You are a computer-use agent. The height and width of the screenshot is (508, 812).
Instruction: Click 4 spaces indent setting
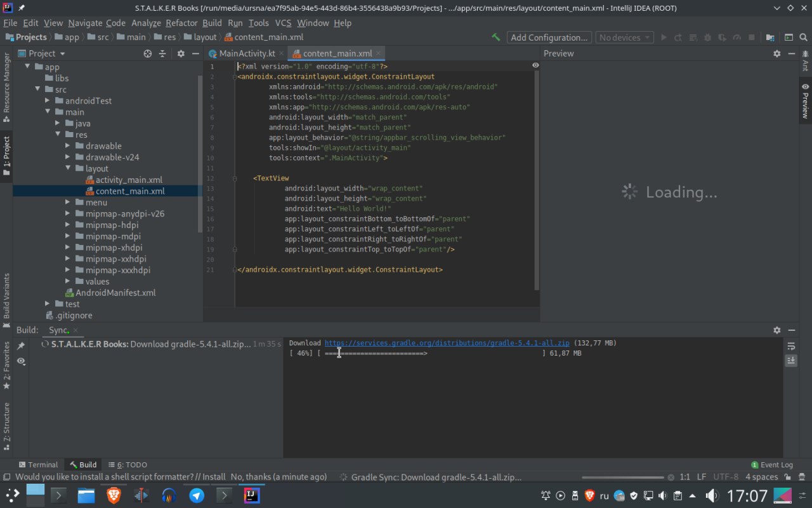(x=761, y=477)
